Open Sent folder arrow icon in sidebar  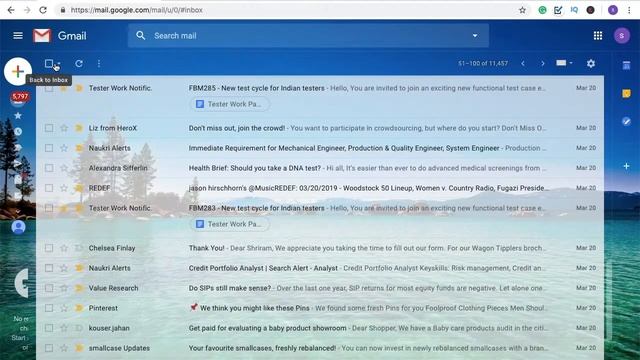click(18, 164)
